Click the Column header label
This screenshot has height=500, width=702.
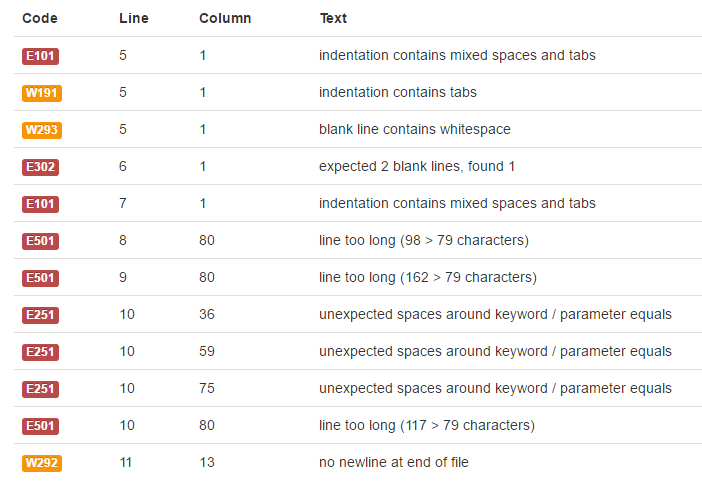tap(225, 18)
